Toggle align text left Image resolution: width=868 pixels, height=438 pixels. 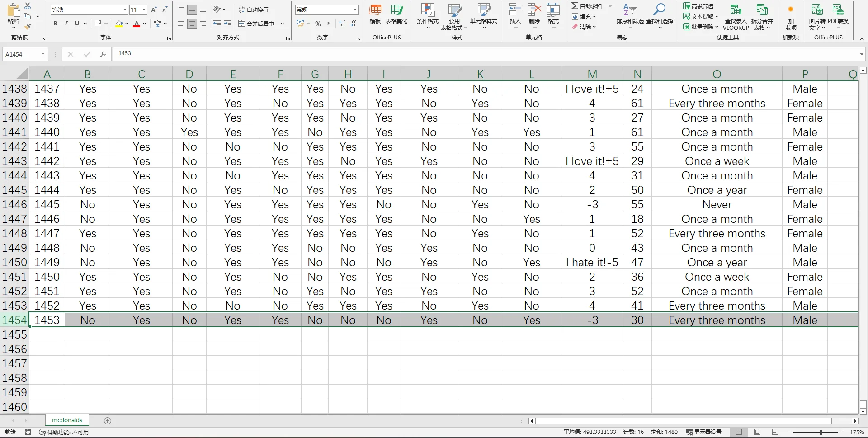click(x=181, y=24)
